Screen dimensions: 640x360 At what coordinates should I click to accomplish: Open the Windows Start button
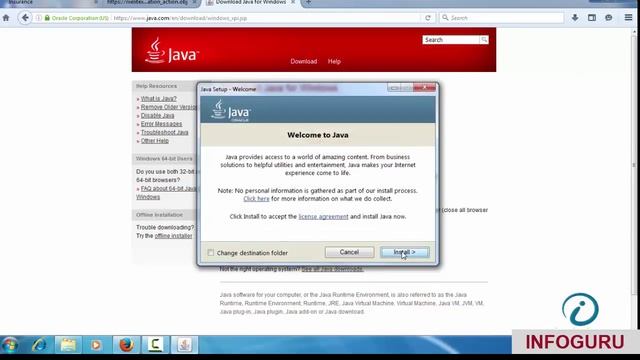coord(10,345)
